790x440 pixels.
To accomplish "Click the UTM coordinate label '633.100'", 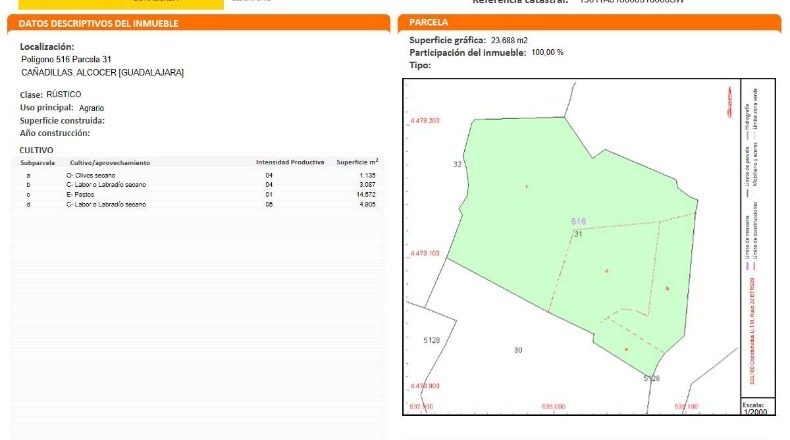I will [686, 406].
